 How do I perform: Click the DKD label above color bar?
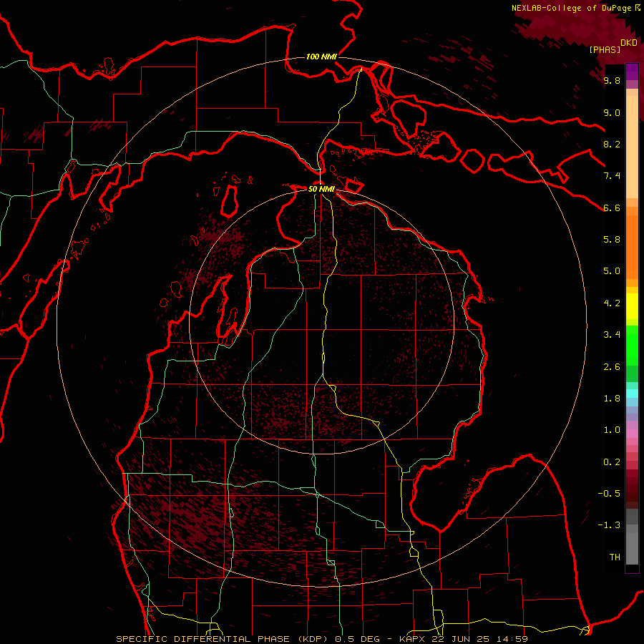pyautogui.click(x=629, y=43)
